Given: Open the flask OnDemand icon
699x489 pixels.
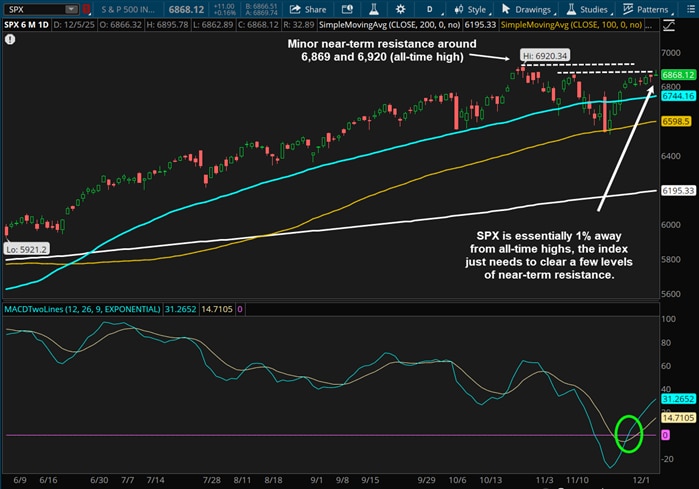Looking at the screenshot, I should pyautogui.click(x=374, y=9).
